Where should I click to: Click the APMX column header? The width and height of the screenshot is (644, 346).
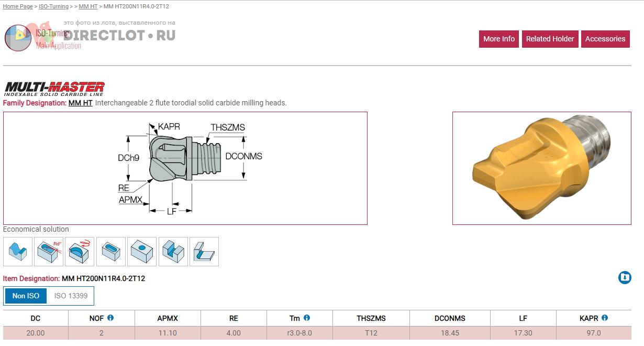[168, 318]
